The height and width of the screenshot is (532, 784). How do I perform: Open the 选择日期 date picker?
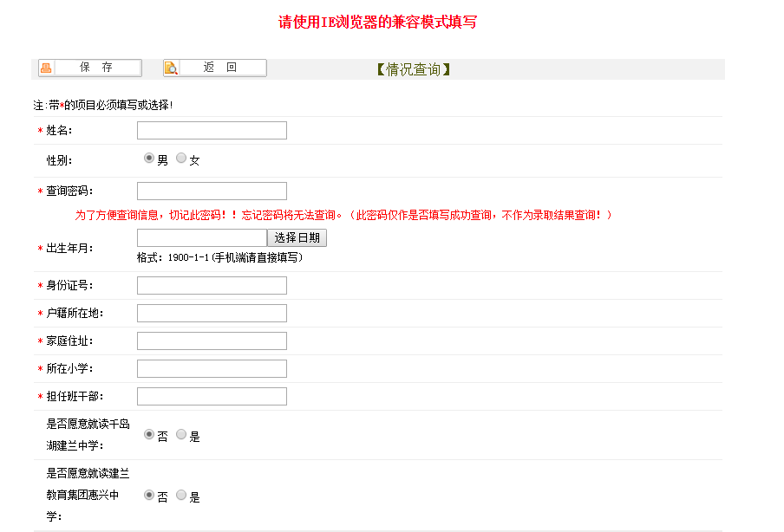(x=297, y=237)
